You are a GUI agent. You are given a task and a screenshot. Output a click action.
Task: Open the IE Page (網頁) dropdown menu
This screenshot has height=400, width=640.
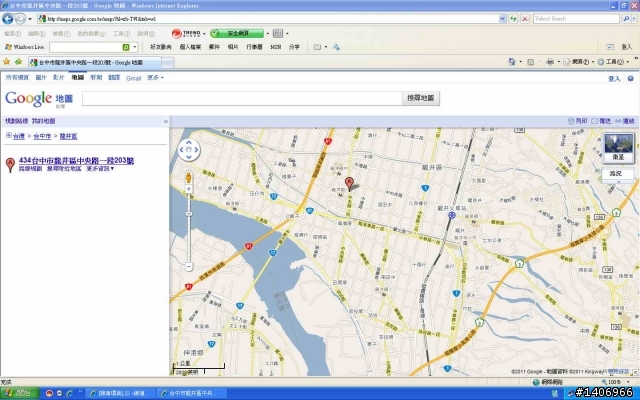click(x=580, y=62)
